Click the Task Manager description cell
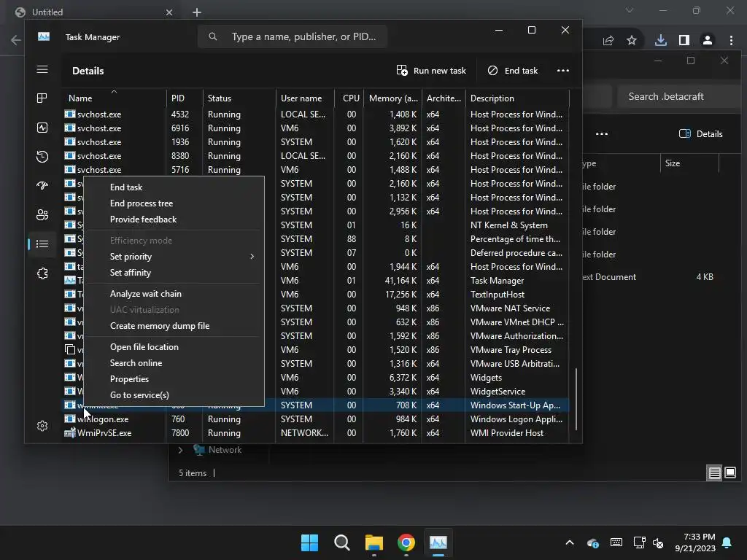Image resolution: width=747 pixels, height=560 pixels. point(497,281)
